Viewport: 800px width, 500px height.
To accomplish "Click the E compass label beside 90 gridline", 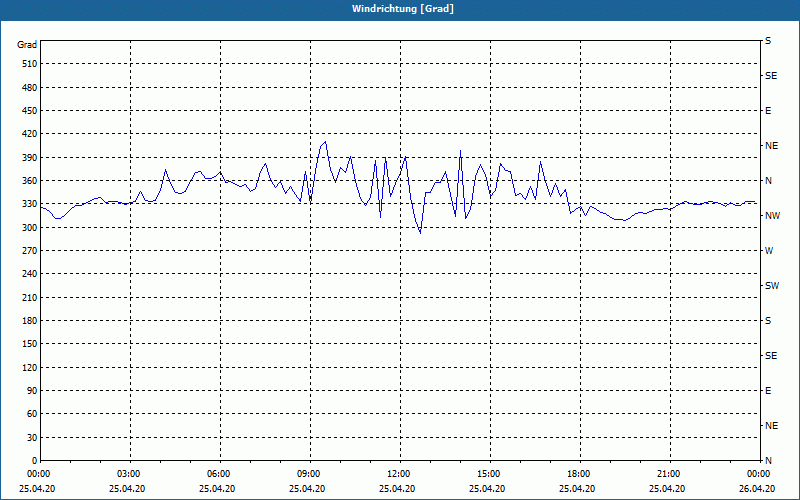I will point(768,391).
